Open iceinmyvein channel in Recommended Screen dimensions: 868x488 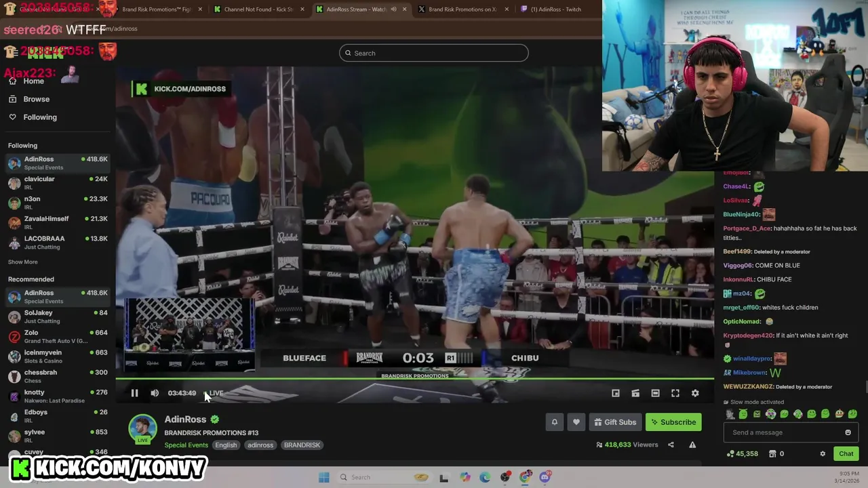(x=58, y=357)
